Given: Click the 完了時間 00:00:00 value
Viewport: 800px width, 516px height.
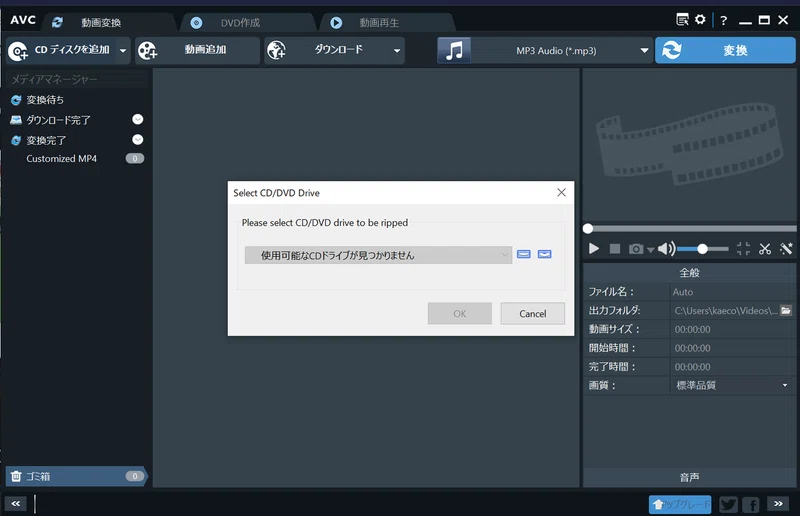Looking at the screenshot, I should (692, 366).
